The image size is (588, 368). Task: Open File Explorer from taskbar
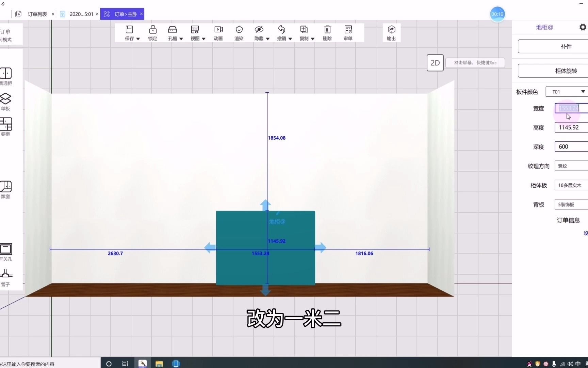159,364
